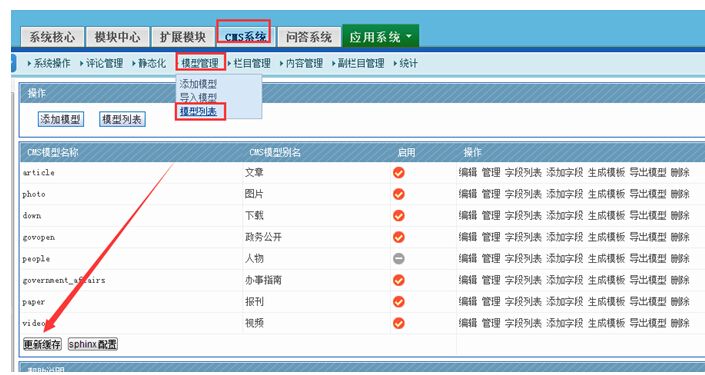Click the enabled checkmark icon for paper
This screenshot has width=705, height=375.
click(x=398, y=302)
